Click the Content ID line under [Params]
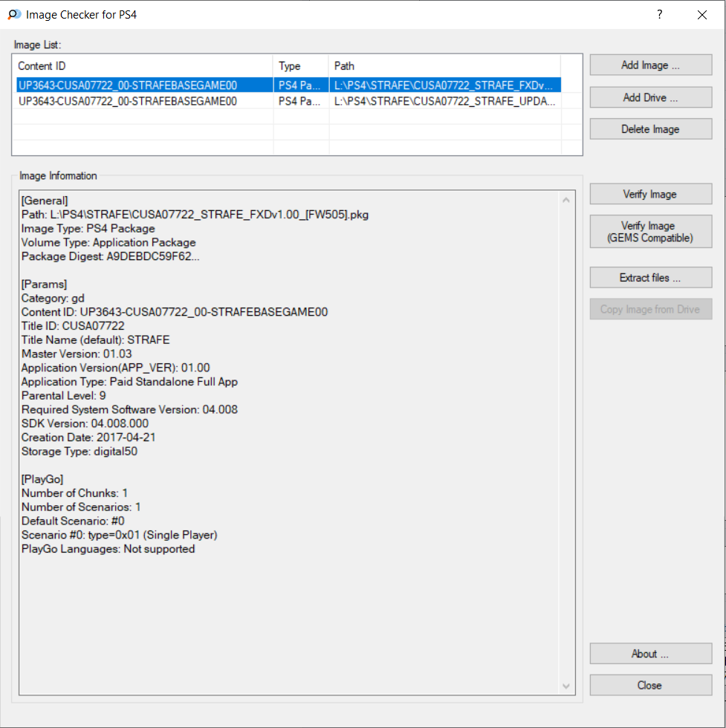Viewport: 726px width, 728px height. 175,312
